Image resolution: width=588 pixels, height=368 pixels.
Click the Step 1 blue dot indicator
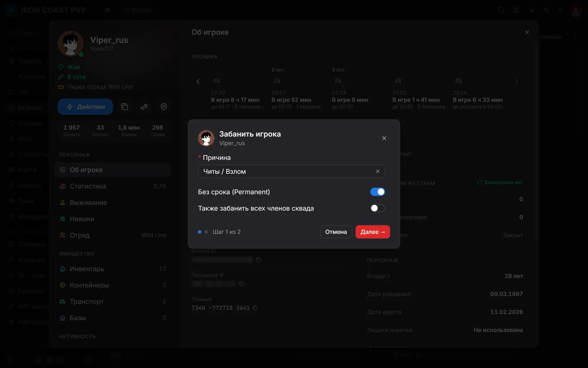tap(200, 232)
